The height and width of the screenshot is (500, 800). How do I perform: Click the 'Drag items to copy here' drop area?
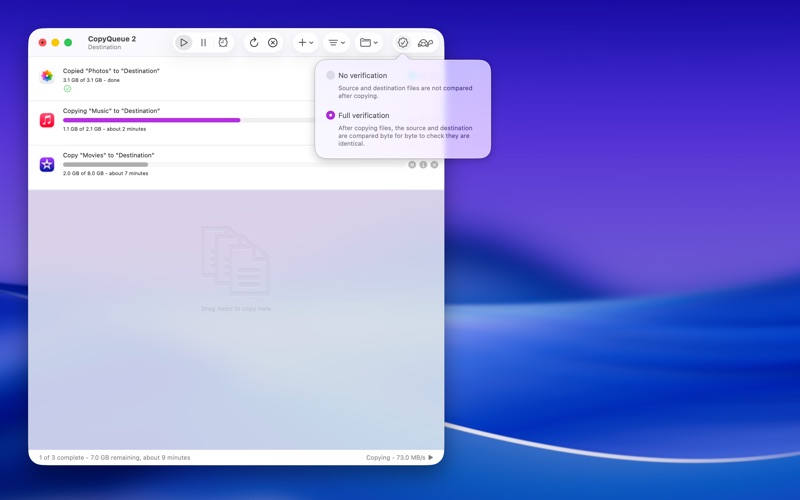pyautogui.click(x=236, y=309)
